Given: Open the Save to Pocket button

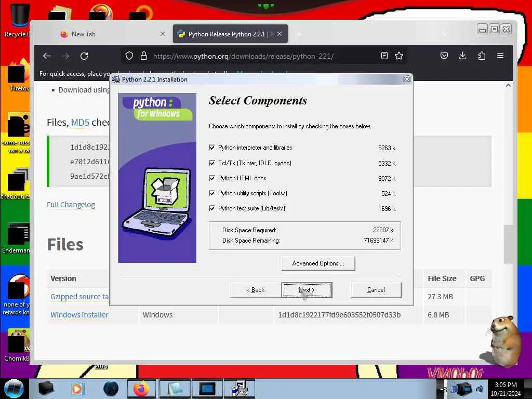Looking at the screenshot, I should [444, 56].
